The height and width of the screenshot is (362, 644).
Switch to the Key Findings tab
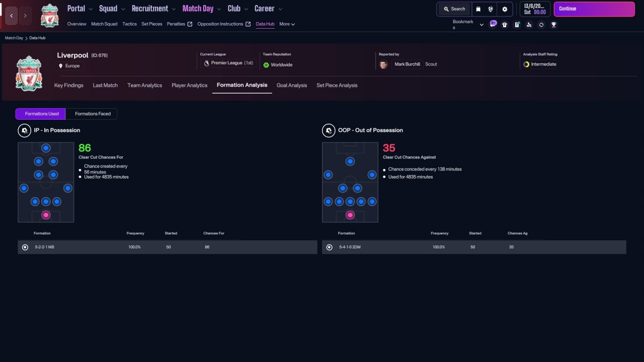point(69,85)
